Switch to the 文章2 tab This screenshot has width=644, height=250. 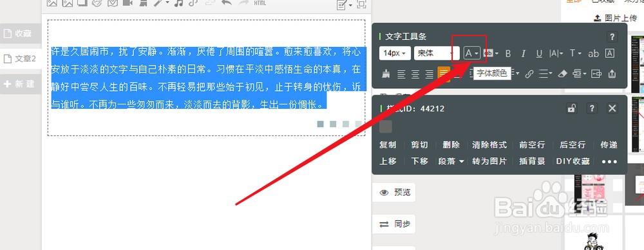pyautogui.click(x=21, y=59)
